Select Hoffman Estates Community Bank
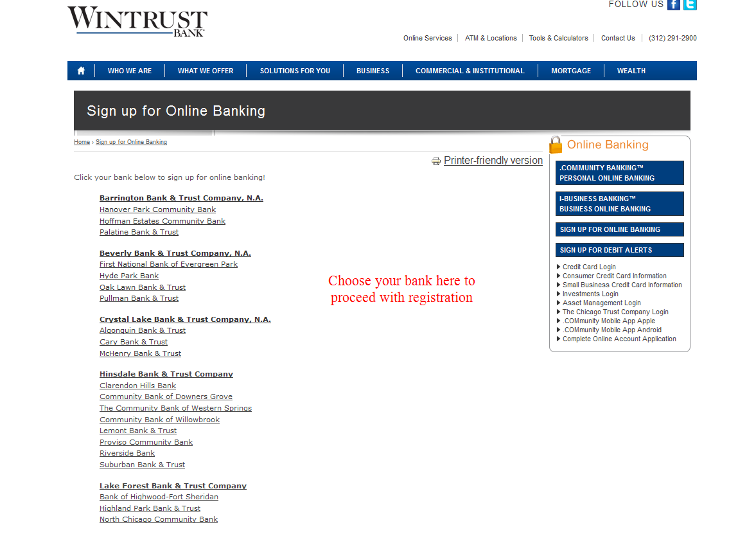Image resolution: width=756 pixels, height=534 pixels. tap(163, 222)
